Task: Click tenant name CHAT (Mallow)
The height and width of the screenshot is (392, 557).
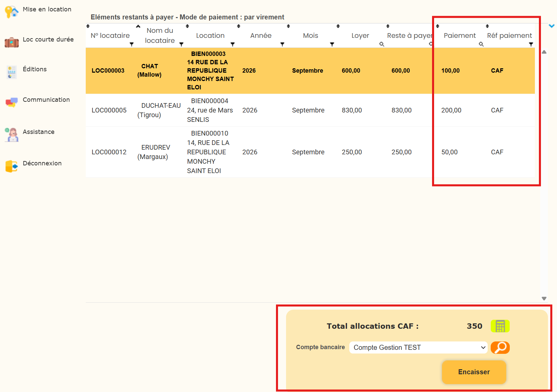Action: pos(149,70)
